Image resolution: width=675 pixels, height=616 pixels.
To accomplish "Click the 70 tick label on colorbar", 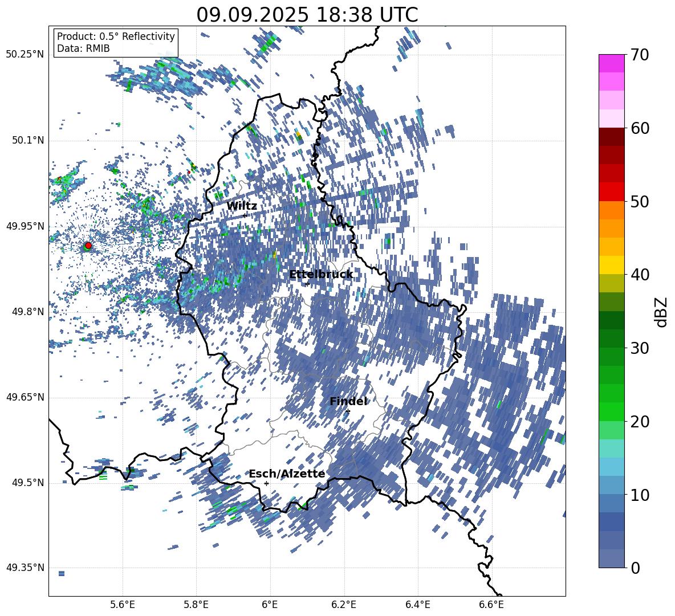I will click(639, 55).
